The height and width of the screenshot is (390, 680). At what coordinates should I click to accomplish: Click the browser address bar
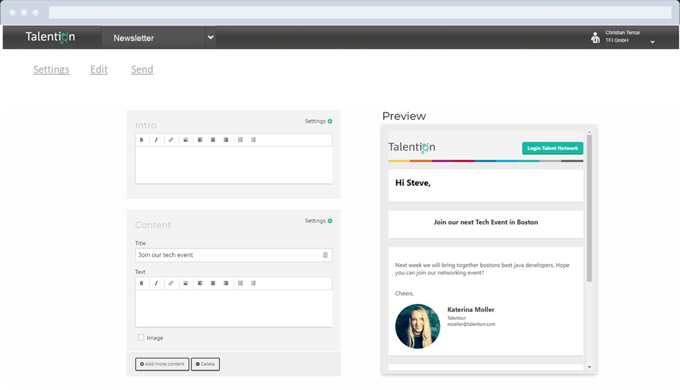[360, 12]
